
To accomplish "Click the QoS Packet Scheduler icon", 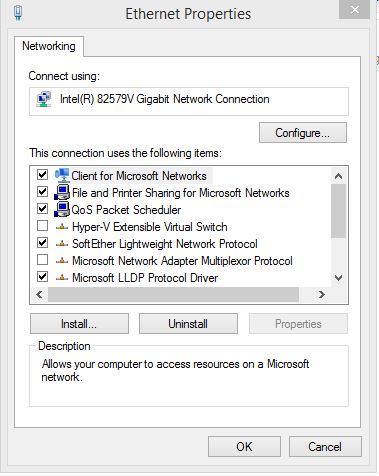I will click(x=62, y=209).
